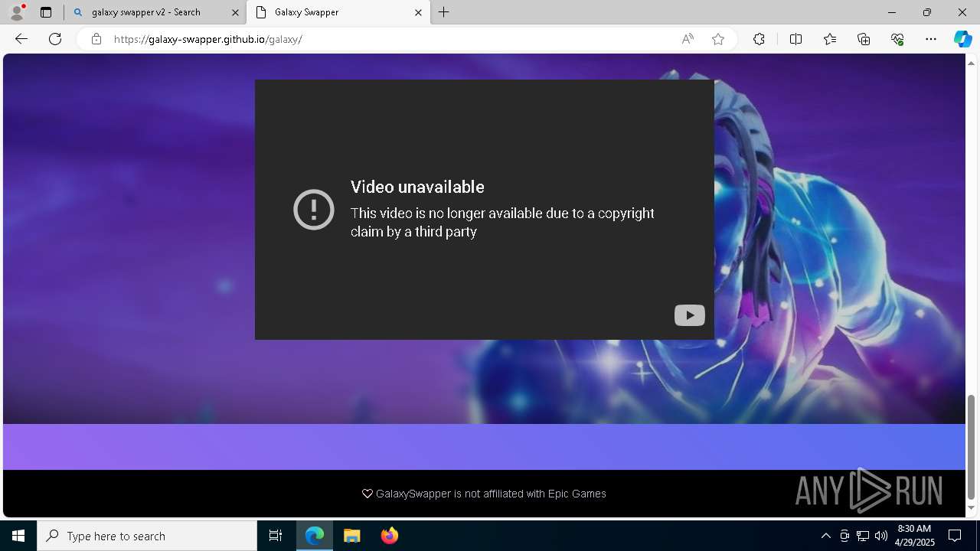Open the clock showing 8:30 AM

[914, 536]
